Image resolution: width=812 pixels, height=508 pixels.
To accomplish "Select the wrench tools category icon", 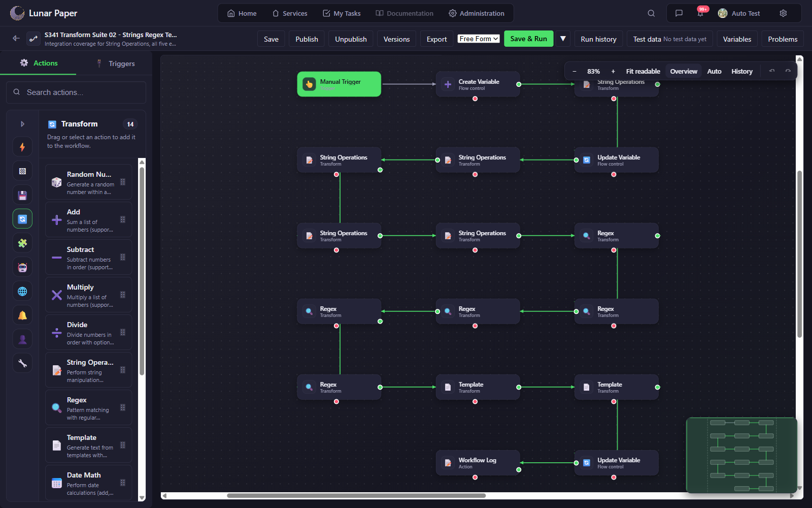I will tap(22, 363).
